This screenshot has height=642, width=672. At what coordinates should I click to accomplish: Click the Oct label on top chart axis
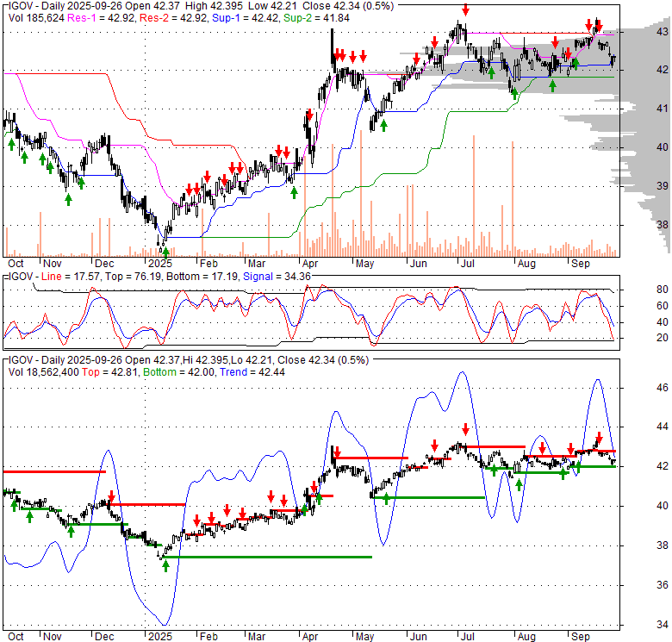point(16,264)
